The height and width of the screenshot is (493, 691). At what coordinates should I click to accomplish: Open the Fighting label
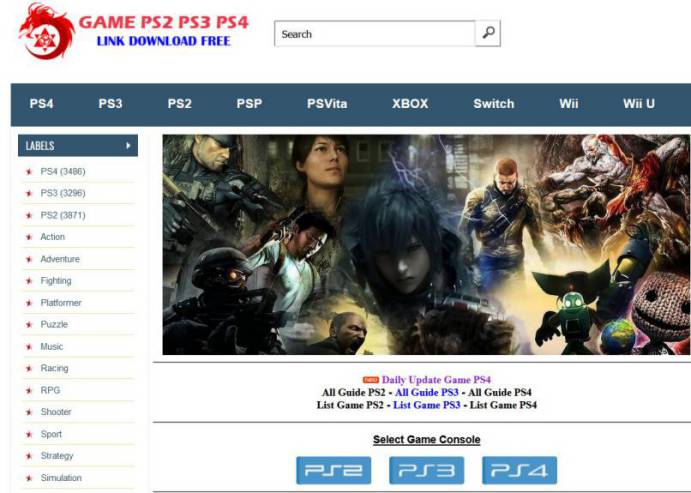[x=56, y=281]
